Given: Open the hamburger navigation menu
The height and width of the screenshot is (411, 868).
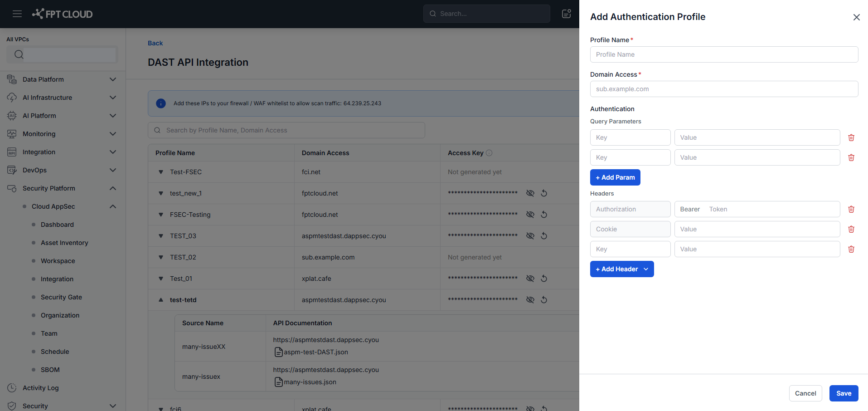Looking at the screenshot, I should pos(17,14).
